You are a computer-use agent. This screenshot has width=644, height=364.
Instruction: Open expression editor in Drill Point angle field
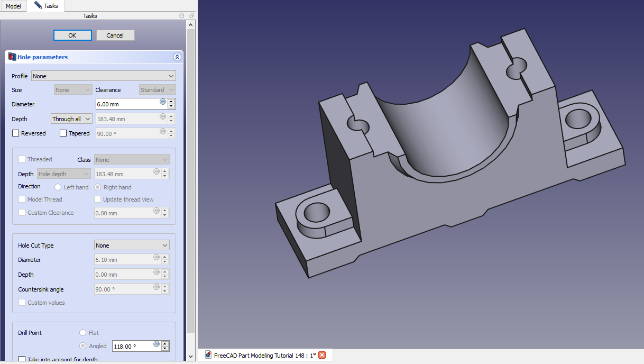coord(157,344)
